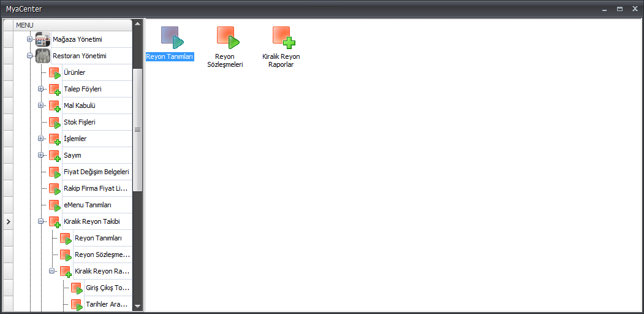Collapse the Kiralık Reyon Takibi node
The height and width of the screenshot is (314, 644).
pyautogui.click(x=40, y=221)
